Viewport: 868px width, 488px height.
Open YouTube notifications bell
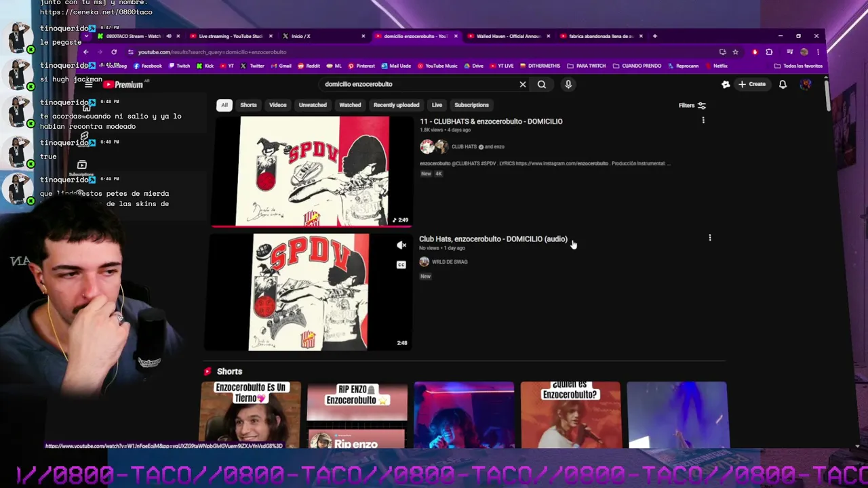(x=783, y=85)
